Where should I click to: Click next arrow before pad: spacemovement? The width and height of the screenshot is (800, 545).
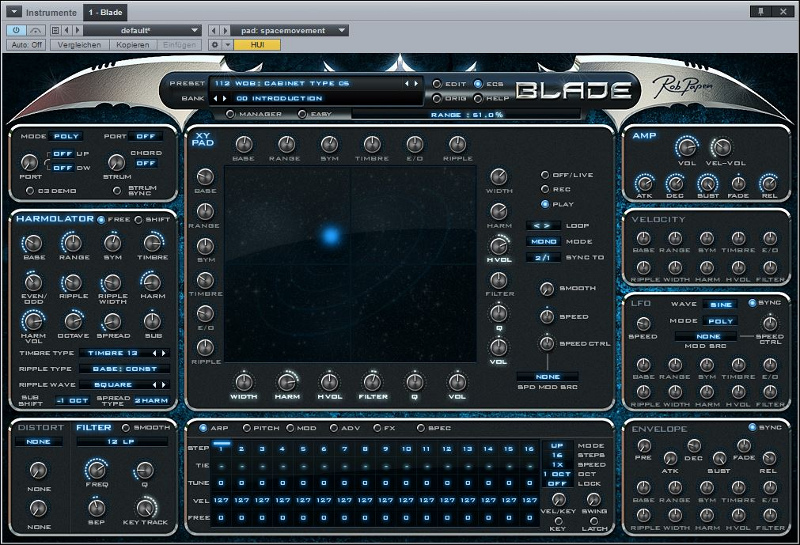(x=224, y=30)
